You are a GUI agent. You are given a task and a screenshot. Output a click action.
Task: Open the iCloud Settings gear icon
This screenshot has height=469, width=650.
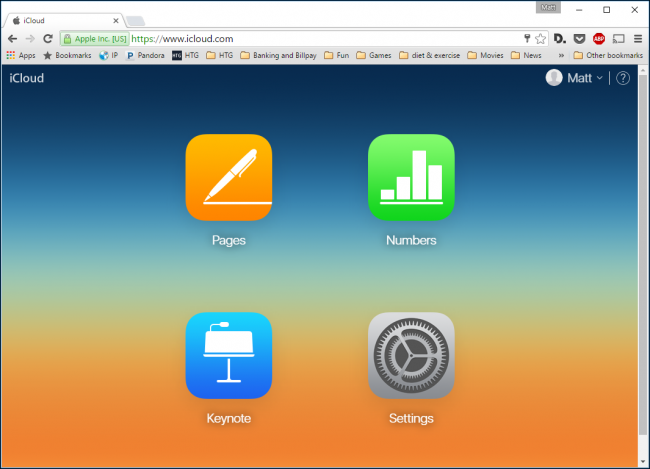point(411,355)
